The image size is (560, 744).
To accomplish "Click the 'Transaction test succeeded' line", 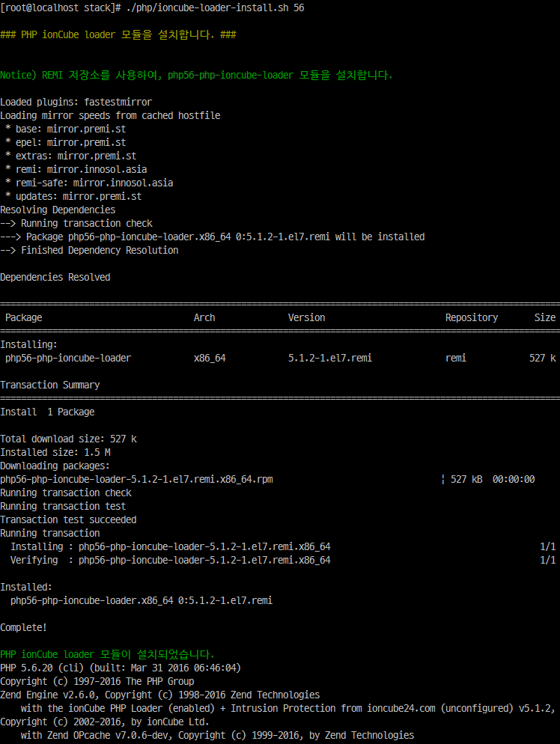I will tap(68, 519).
